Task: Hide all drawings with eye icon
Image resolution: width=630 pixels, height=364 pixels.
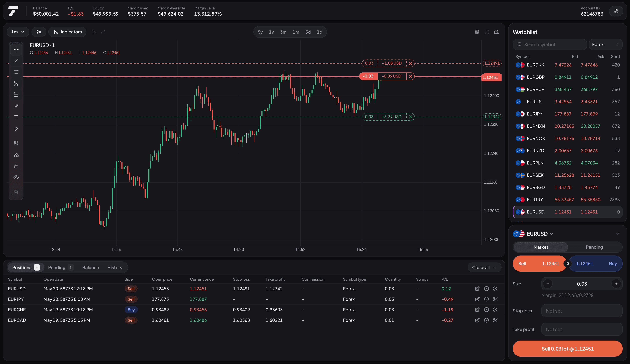Action: 16,177
